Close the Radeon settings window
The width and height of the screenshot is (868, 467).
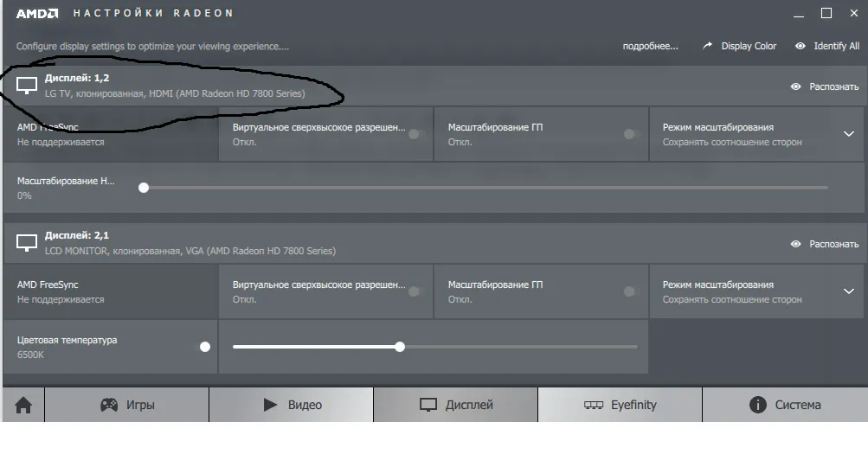(853, 13)
